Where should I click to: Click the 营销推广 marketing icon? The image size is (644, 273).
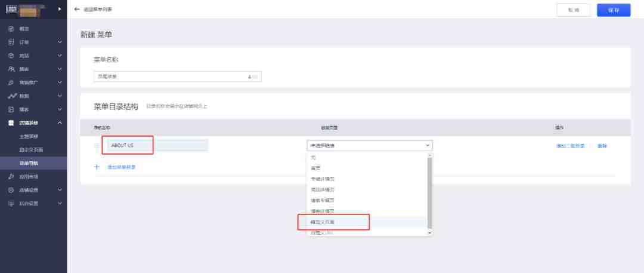(x=11, y=83)
